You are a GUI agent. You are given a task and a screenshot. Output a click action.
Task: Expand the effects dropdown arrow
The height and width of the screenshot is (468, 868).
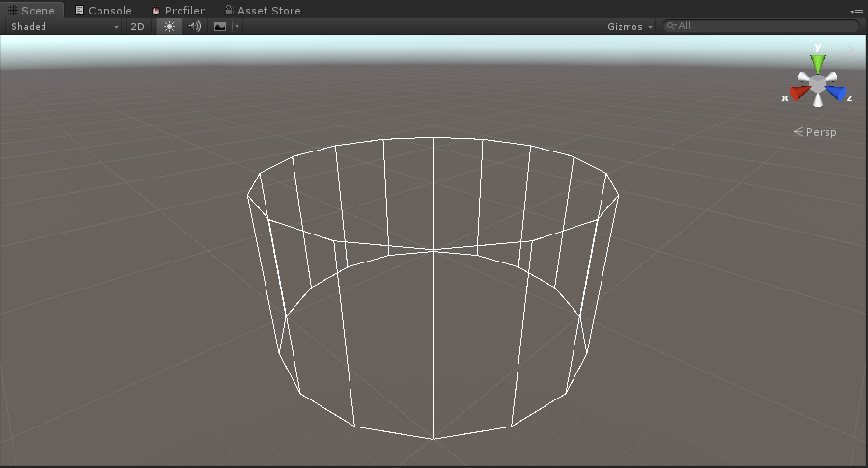[237, 26]
